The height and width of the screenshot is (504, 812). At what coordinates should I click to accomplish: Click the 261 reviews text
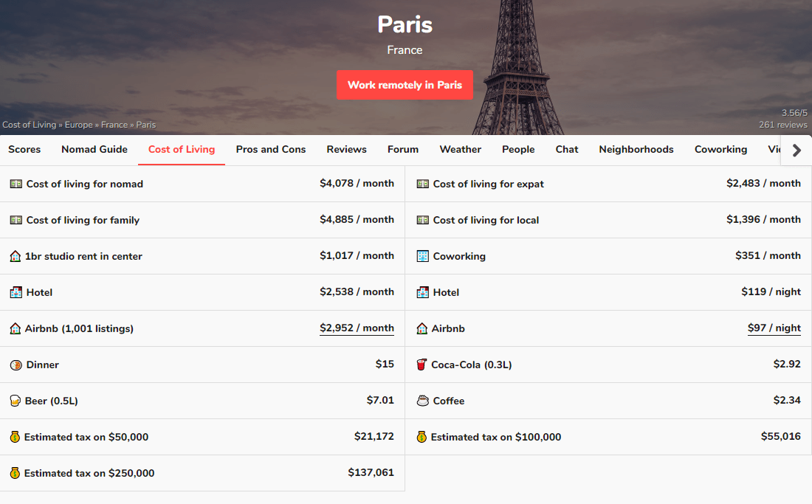[783, 125]
